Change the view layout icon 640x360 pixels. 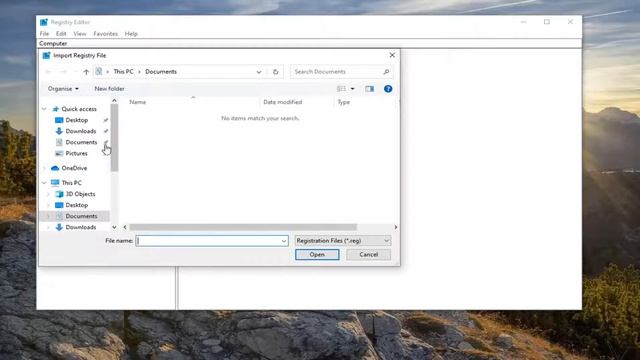click(x=341, y=89)
